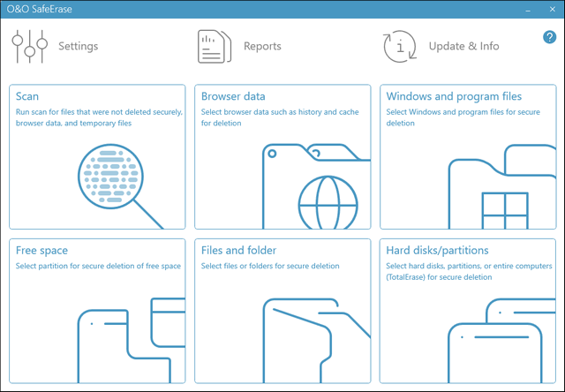Click the Windows logo folder illustration
Image resolution: width=565 pixels, height=392 pixels.
(502, 190)
